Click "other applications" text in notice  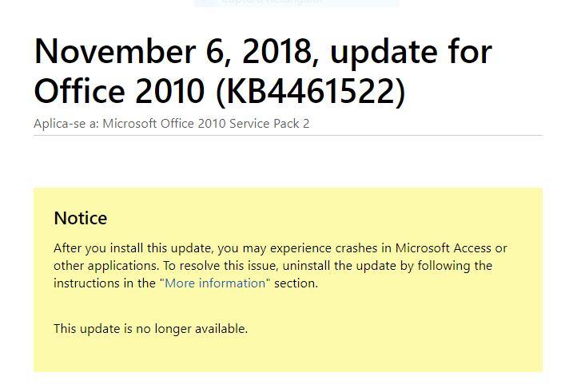coord(105,266)
